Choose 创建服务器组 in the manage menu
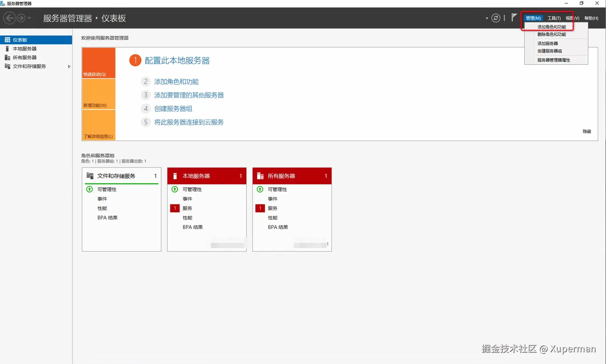Viewport: 606px width, 364px height. coord(550,51)
